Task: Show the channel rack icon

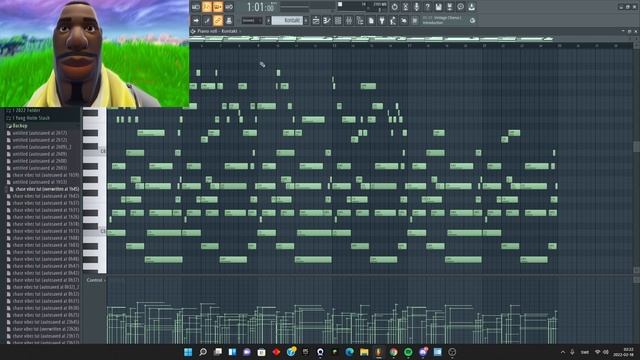Action: point(338,20)
